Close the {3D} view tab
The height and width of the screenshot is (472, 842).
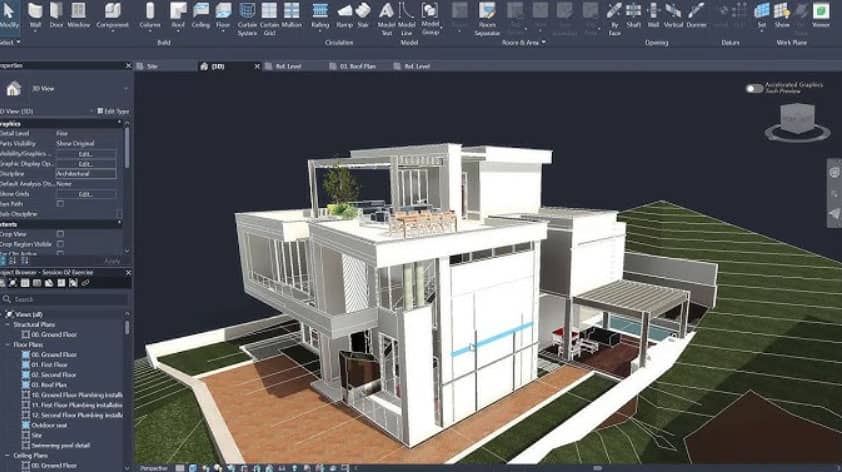pyautogui.click(x=257, y=67)
